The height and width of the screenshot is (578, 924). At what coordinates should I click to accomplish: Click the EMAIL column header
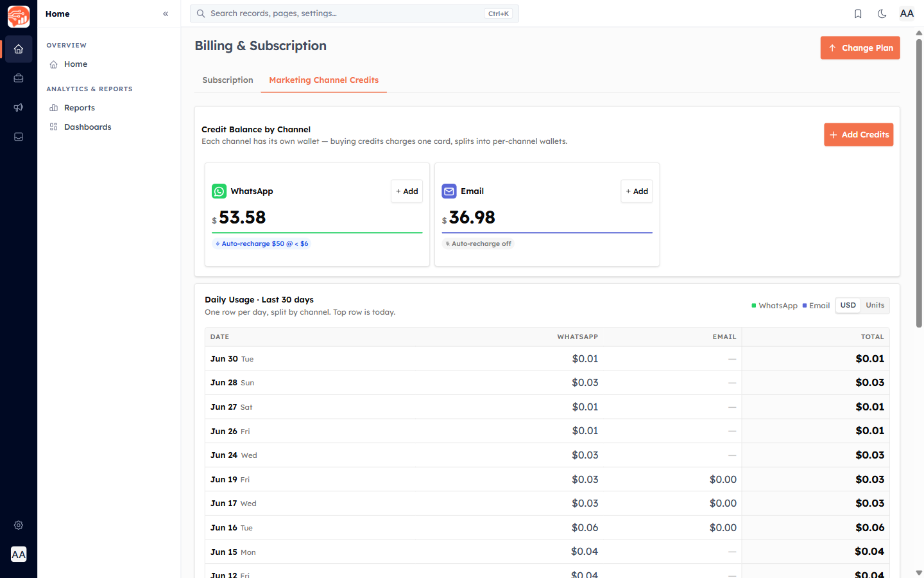(724, 337)
